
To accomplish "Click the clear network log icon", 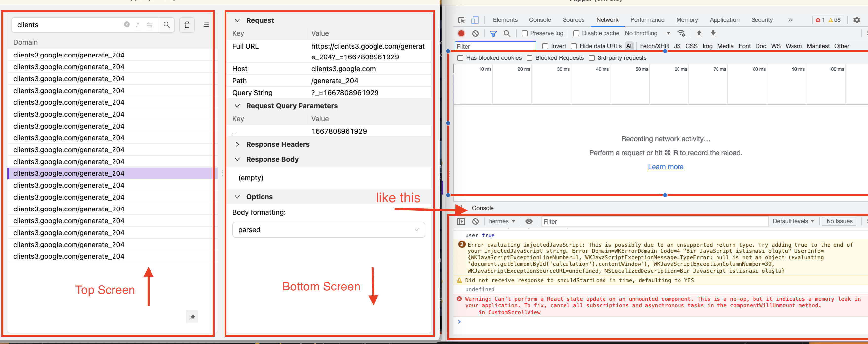I will tap(475, 33).
